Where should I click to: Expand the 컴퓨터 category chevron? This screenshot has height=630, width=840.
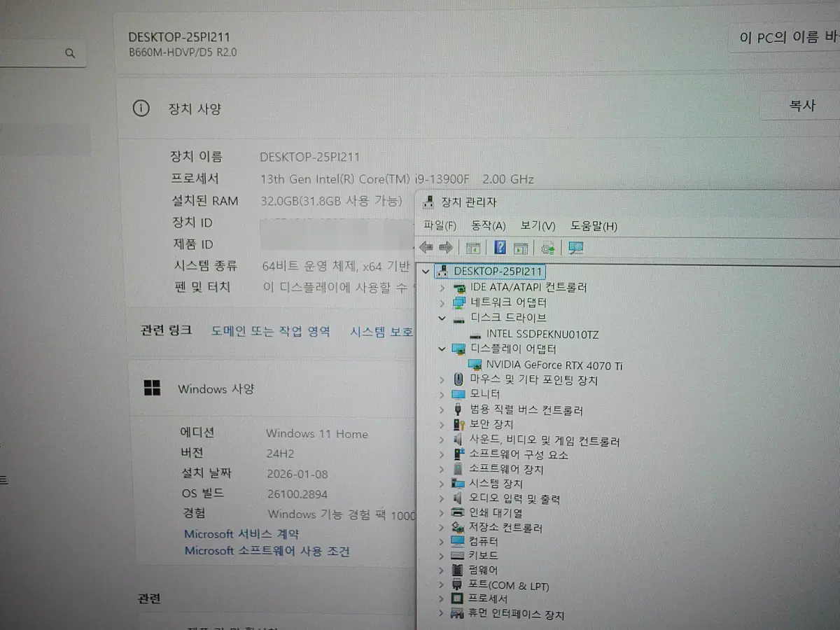(x=441, y=542)
